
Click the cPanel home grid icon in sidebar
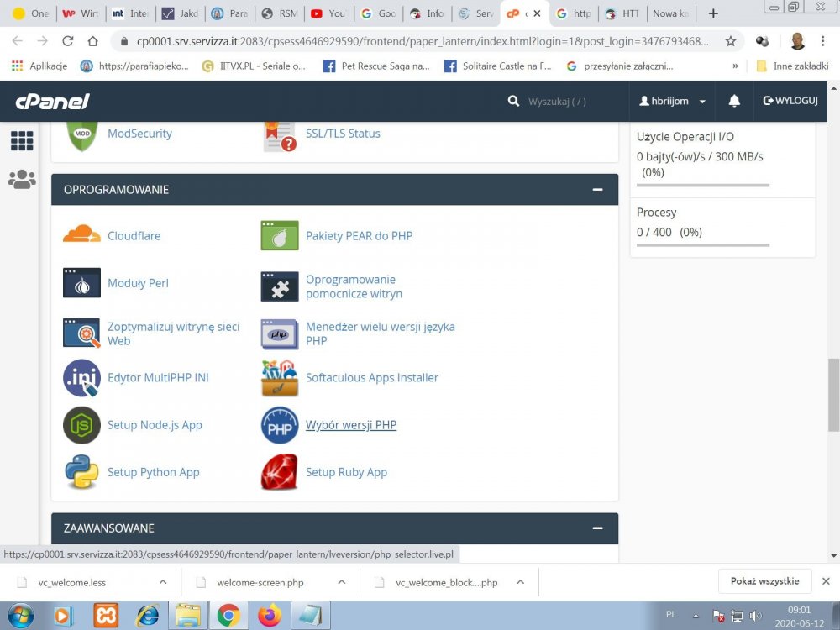[22, 140]
